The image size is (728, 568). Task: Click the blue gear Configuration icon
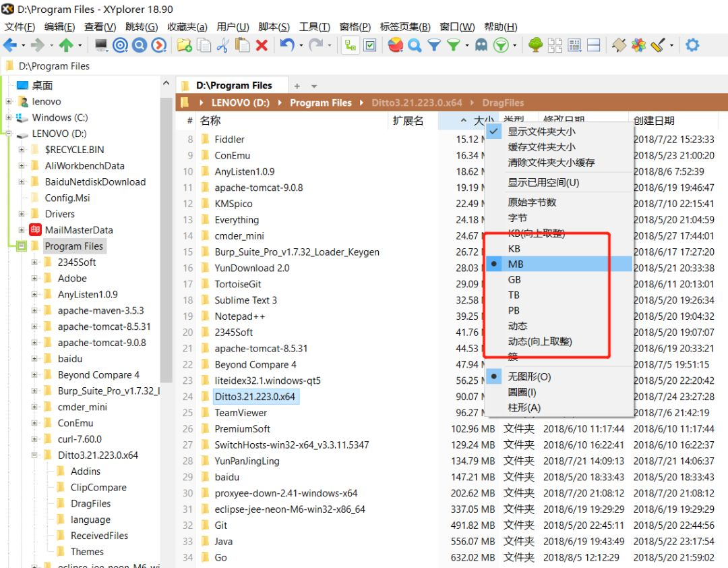(x=692, y=45)
